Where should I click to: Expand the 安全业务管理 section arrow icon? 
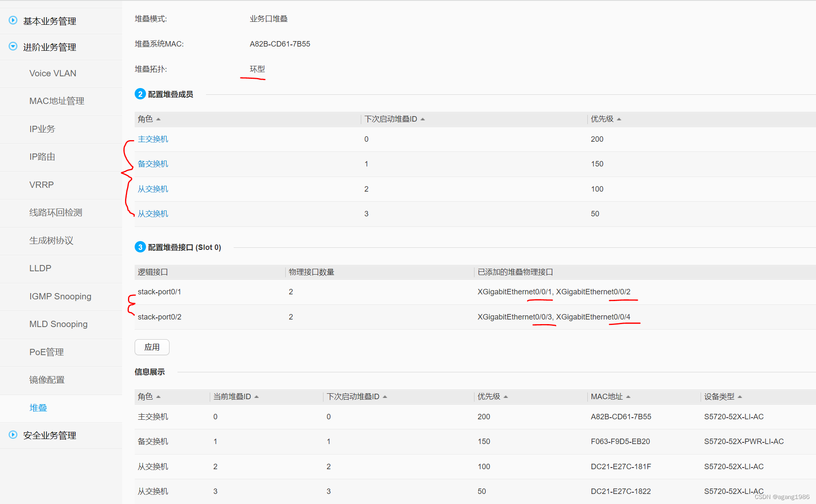point(13,435)
